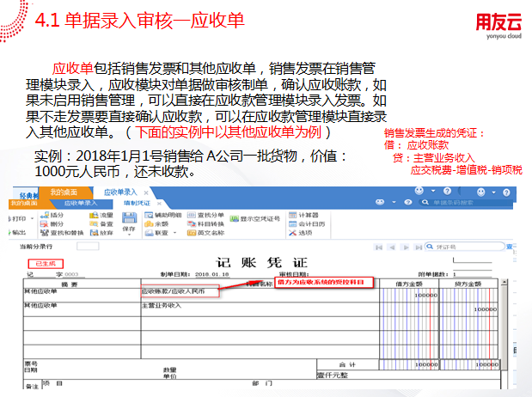Click the 科目转换 account conversion icon
The height and width of the screenshot is (397, 532).
[192, 224]
